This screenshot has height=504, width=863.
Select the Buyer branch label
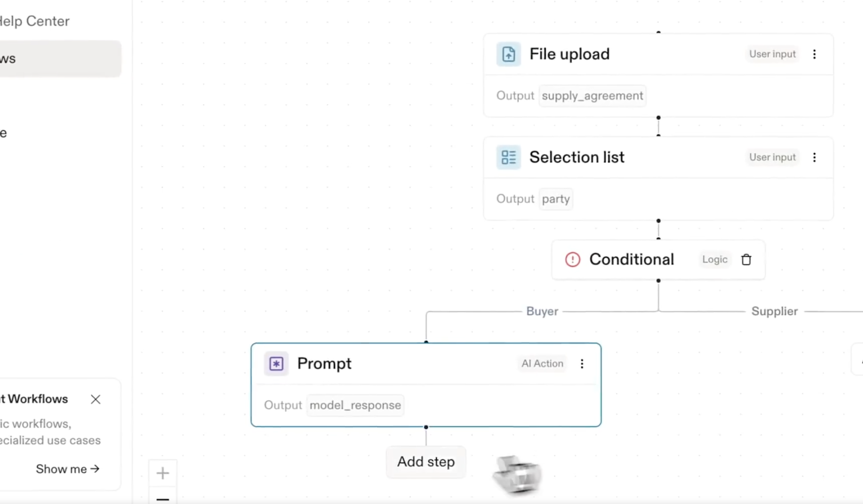click(x=542, y=311)
